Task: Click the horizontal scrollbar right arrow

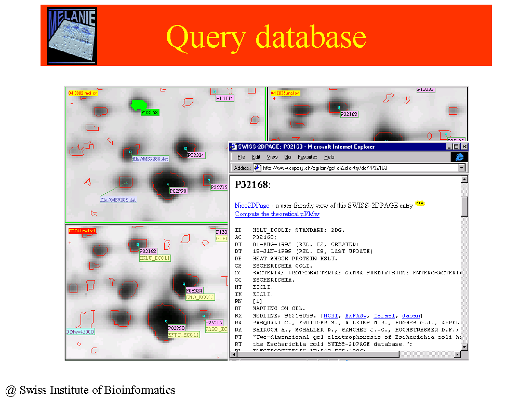Action: click(x=457, y=354)
